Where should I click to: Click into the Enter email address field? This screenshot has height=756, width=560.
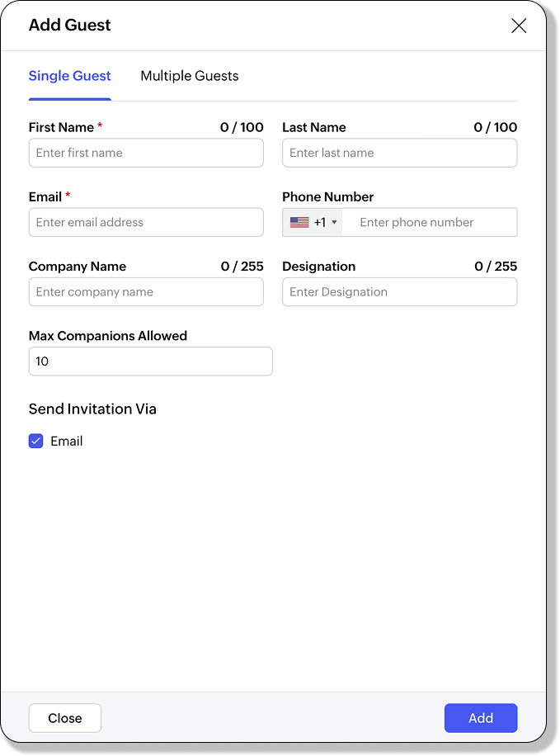coord(146,222)
